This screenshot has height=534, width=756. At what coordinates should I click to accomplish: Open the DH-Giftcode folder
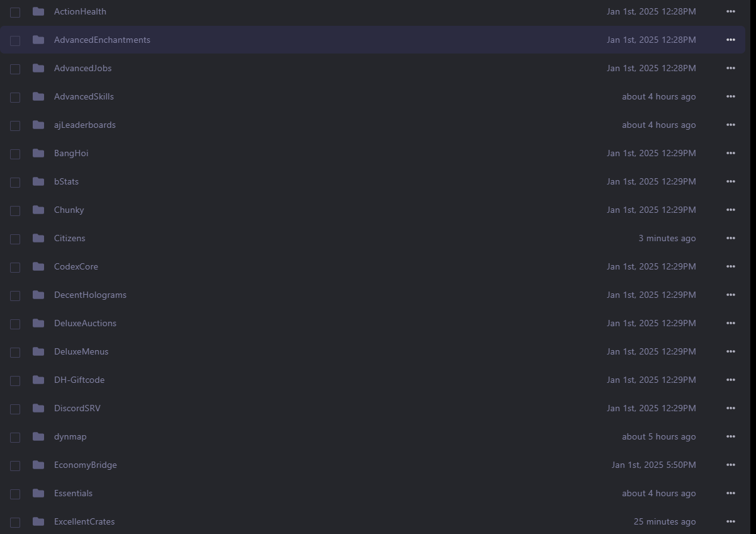point(79,380)
